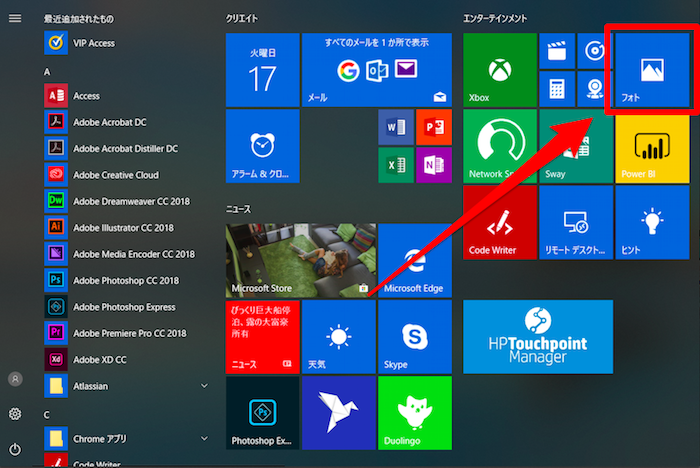This screenshot has width=700, height=468.
Task: Open the user account icon
Action: coord(15,379)
